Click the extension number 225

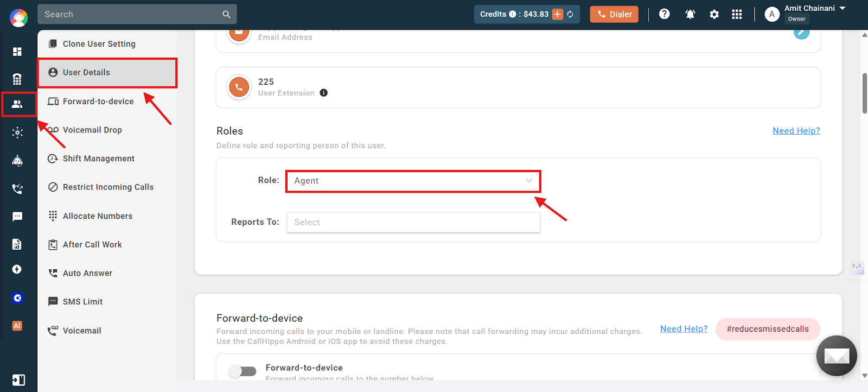click(266, 81)
